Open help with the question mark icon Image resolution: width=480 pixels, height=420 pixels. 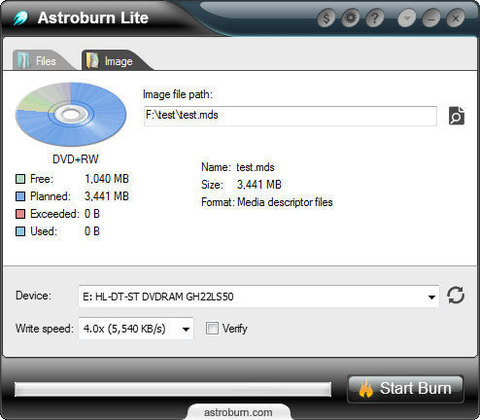375,18
